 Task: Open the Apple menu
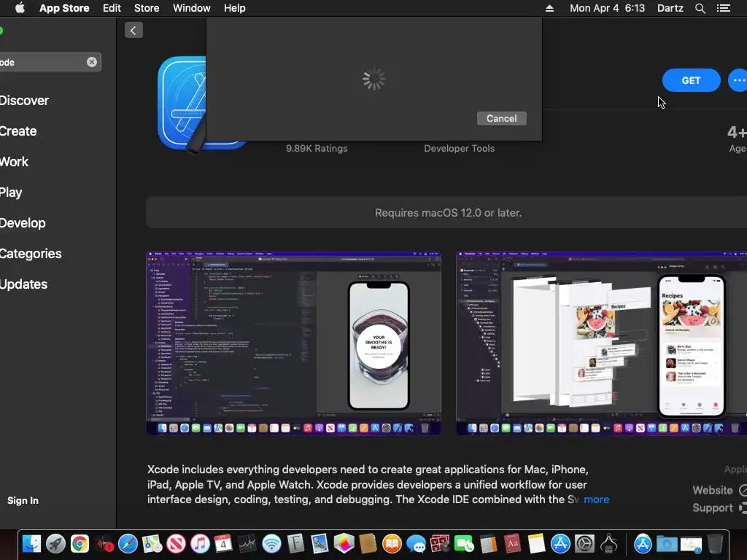coord(20,8)
